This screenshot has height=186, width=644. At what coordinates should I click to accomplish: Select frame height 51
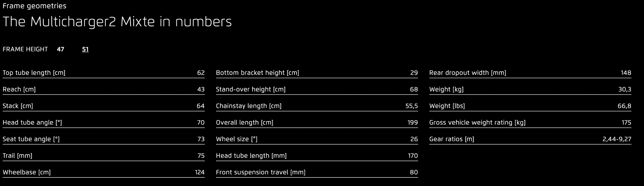[85, 49]
